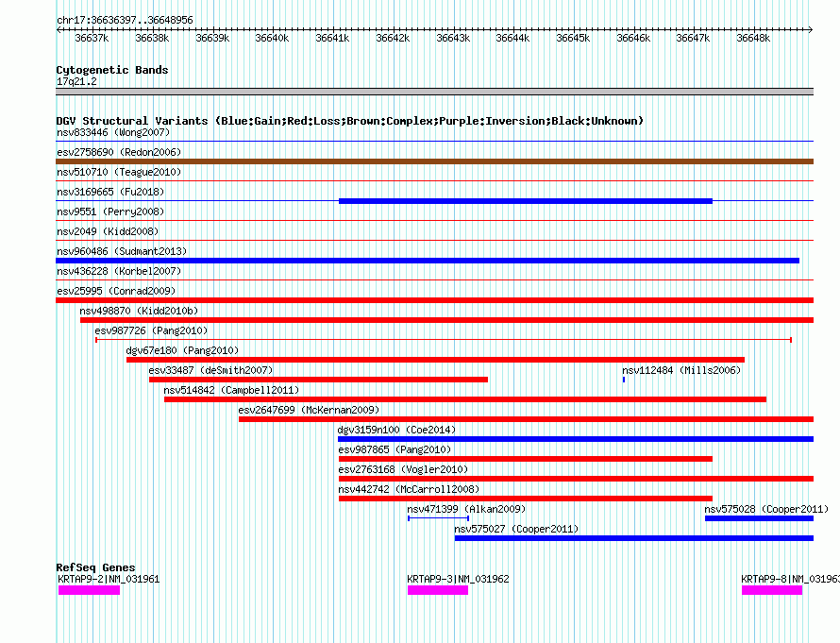Open the nsv960486 (Sudmant2013) label
Screen dimensions: 840x643
(x=122, y=251)
